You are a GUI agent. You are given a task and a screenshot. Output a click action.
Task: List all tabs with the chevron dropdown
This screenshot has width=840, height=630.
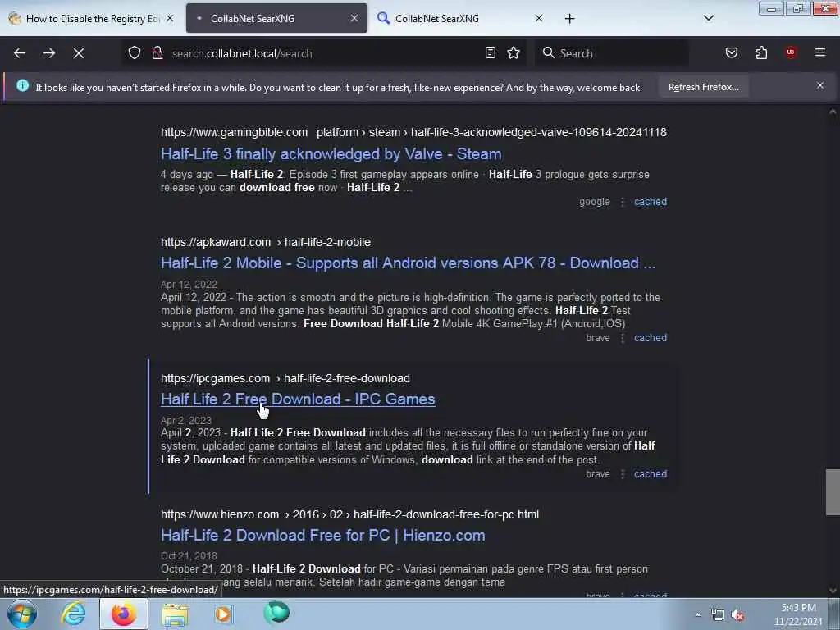tap(708, 18)
